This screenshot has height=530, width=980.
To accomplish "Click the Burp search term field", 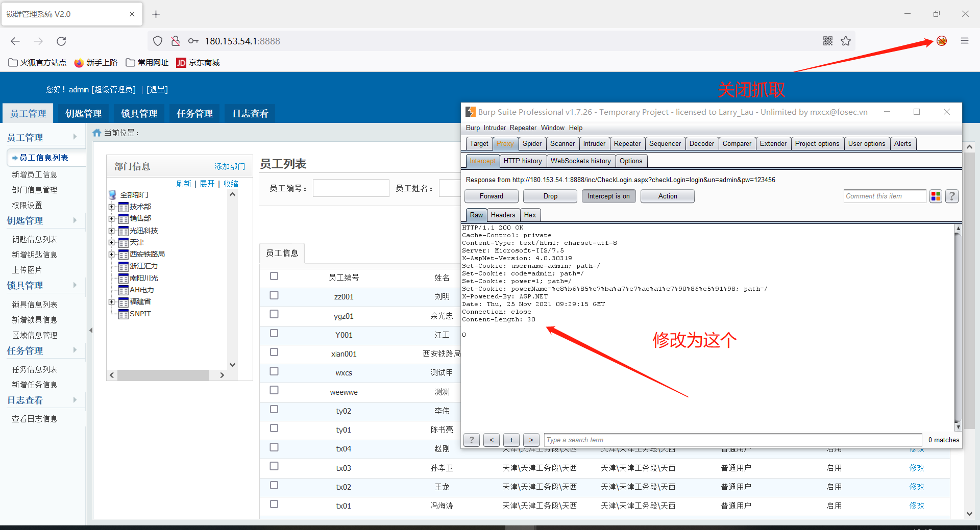I will click(x=733, y=440).
